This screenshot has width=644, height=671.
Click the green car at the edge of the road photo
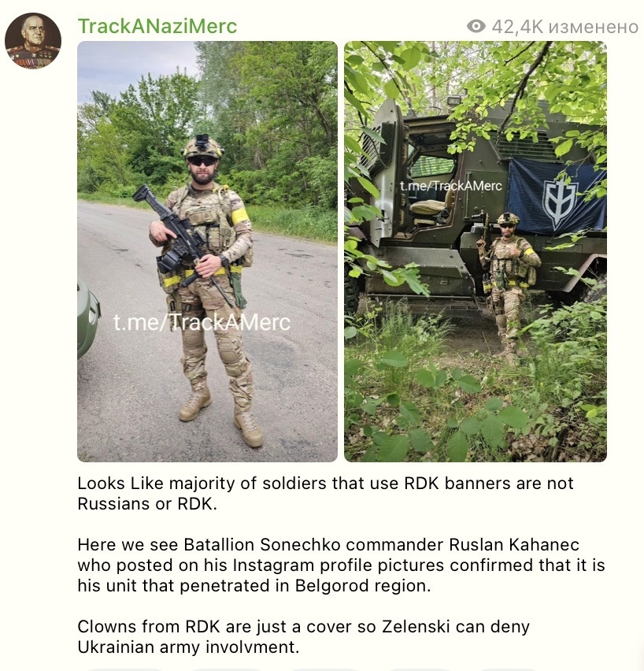tap(87, 318)
